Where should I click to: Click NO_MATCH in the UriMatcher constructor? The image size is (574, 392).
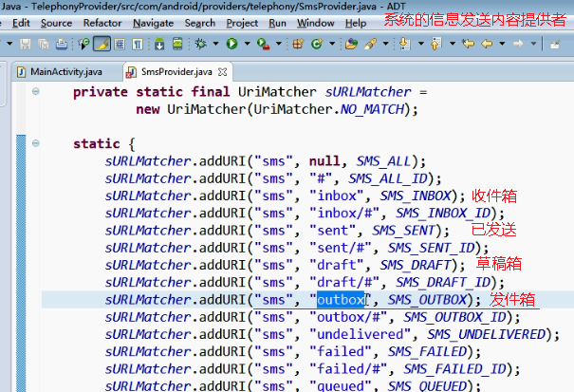[372, 109]
